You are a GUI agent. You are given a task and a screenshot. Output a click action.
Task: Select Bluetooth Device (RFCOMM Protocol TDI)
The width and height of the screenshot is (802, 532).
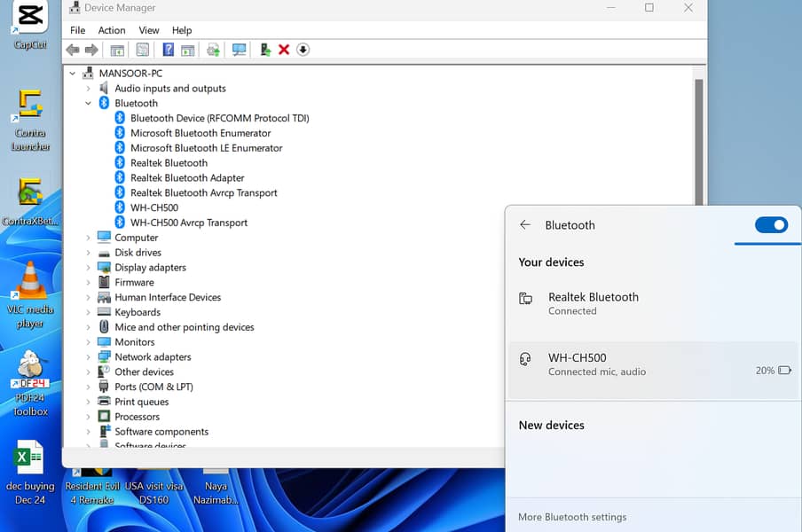(x=219, y=118)
